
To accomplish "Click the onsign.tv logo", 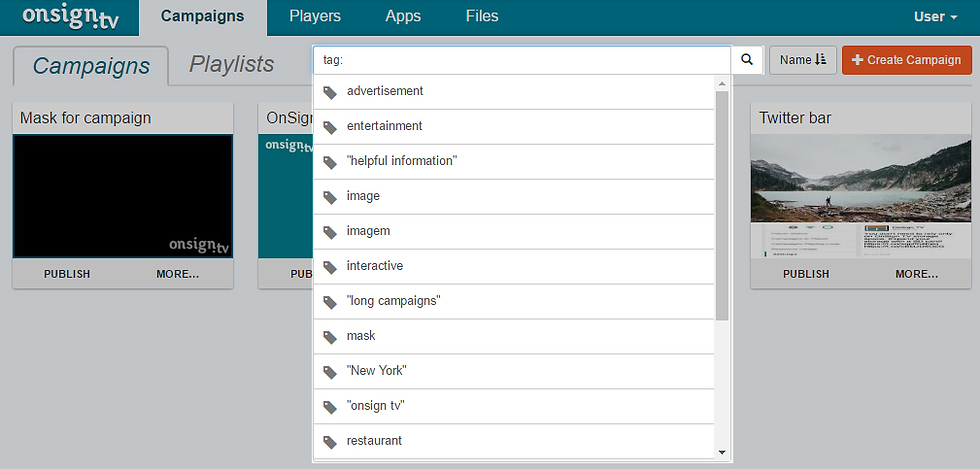I will 70,17.
